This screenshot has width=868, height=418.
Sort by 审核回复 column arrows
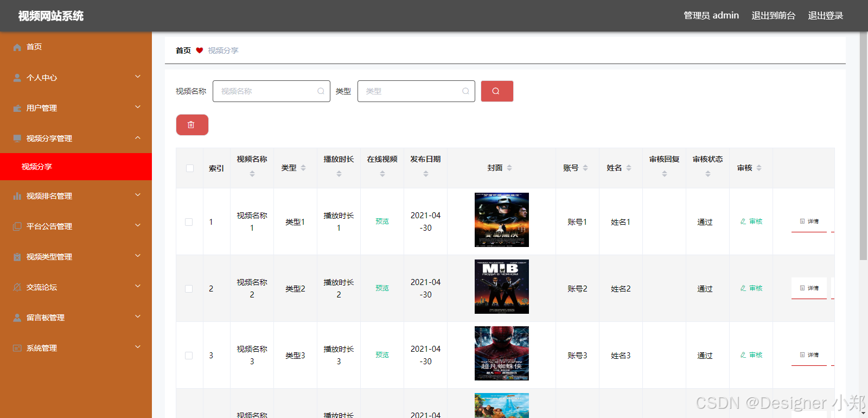pos(665,174)
